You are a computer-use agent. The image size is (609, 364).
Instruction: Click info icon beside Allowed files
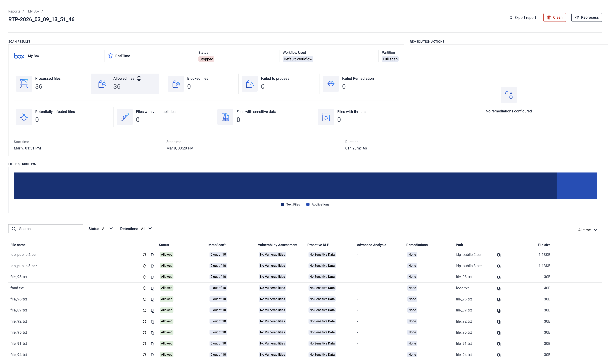(x=139, y=79)
